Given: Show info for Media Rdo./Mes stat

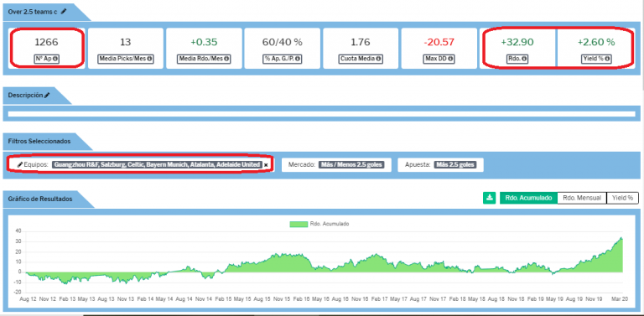Looking at the screenshot, I should [x=227, y=60].
